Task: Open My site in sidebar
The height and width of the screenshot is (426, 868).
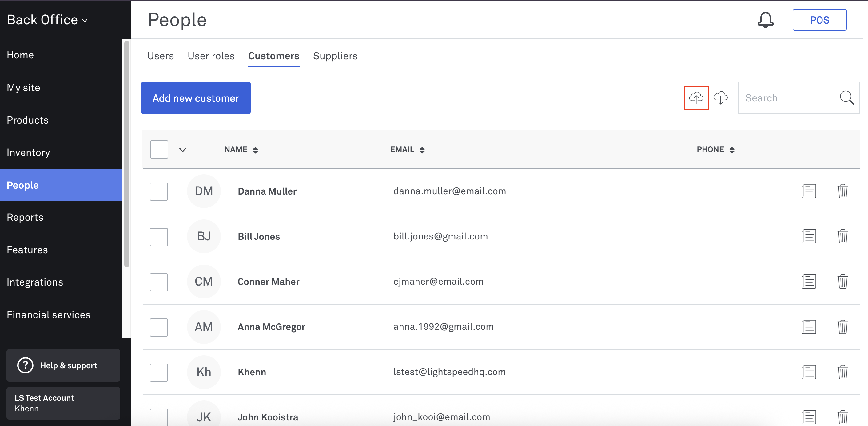Action: (61, 88)
